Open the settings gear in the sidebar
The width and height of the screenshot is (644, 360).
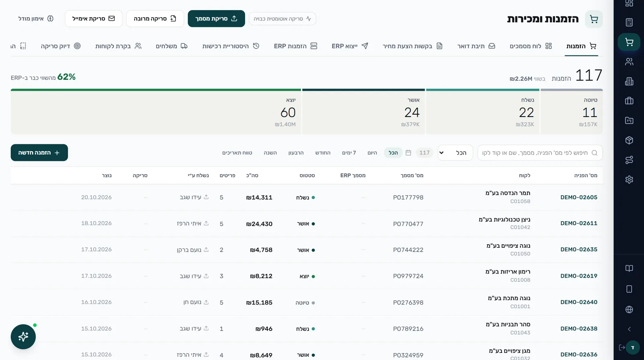[629, 179]
